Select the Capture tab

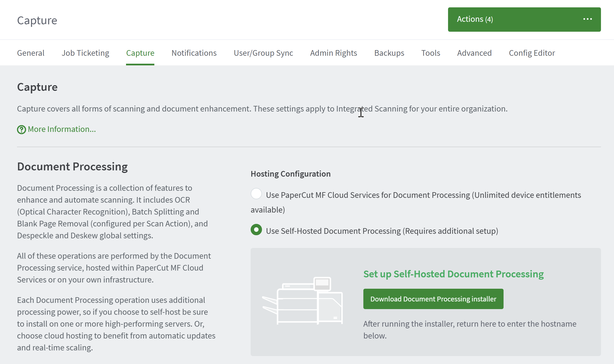coord(140,53)
